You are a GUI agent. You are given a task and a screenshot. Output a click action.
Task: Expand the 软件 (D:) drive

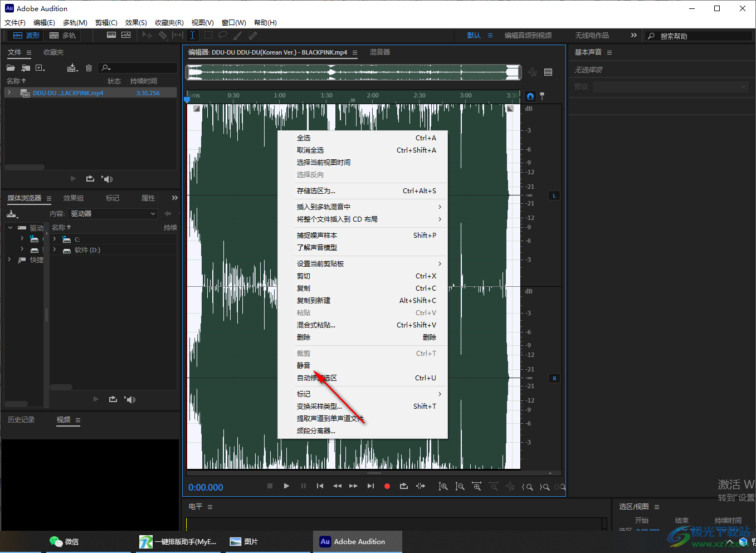pos(55,250)
